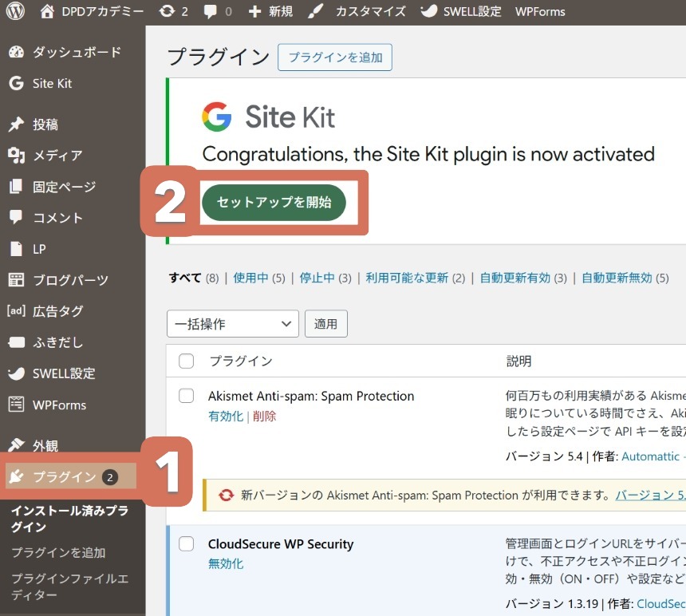Check the Akismet Anti-spam plugin checkbox

187,396
